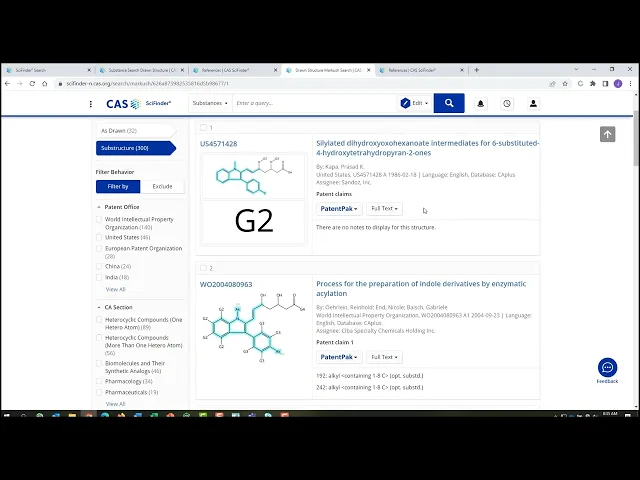Image resolution: width=640 pixels, height=480 pixels.
Task: Open the Edit structure dropdown
Action: 414,103
